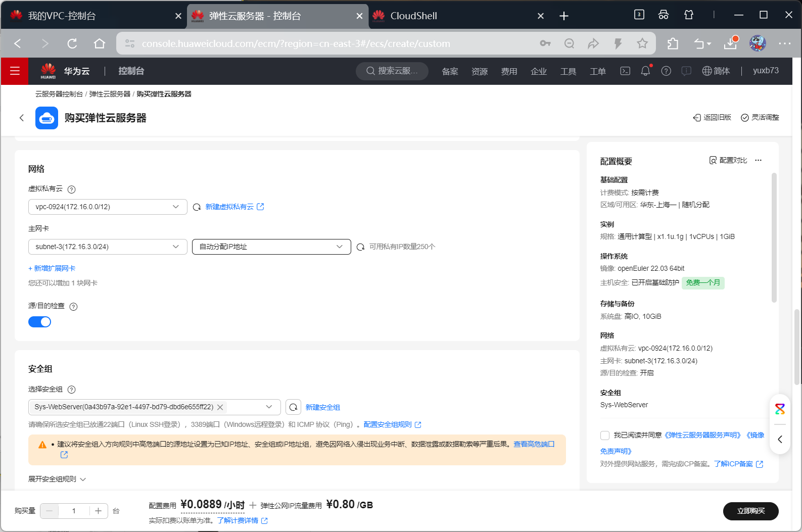Open the feedback message icon in header
Viewport: 802px width, 532px height.
tap(686, 71)
